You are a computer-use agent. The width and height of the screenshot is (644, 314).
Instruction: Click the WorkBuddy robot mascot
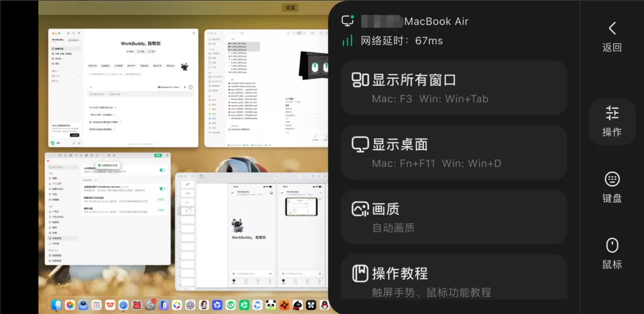click(184, 67)
